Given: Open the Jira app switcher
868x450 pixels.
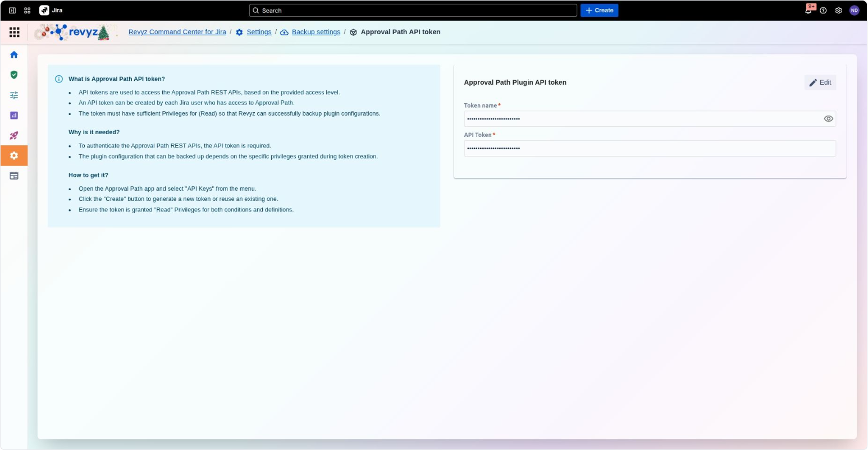Looking at the screenshot, I should pos(27,10).
